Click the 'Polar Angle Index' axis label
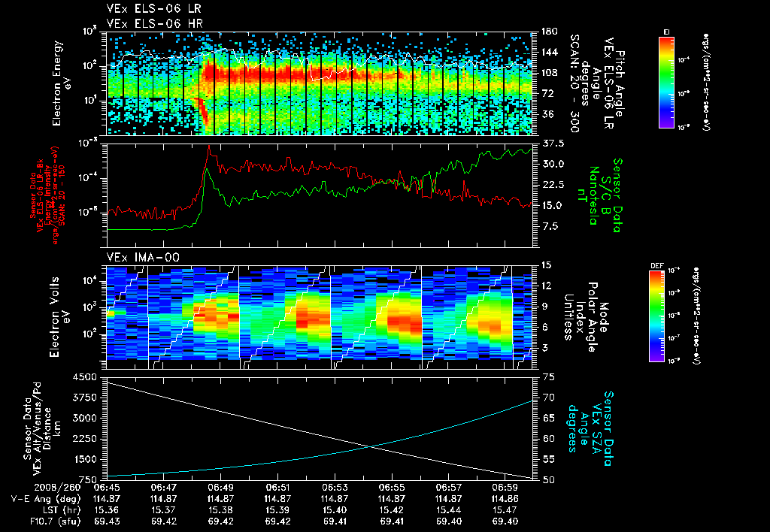 586,317
